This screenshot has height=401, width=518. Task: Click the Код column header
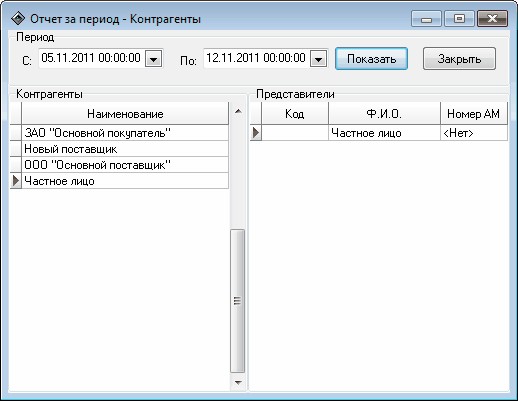295,114
